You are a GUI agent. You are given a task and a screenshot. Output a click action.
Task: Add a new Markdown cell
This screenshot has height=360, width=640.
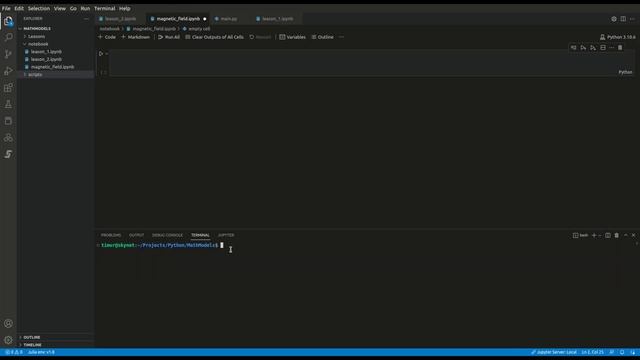pos(136,37)
